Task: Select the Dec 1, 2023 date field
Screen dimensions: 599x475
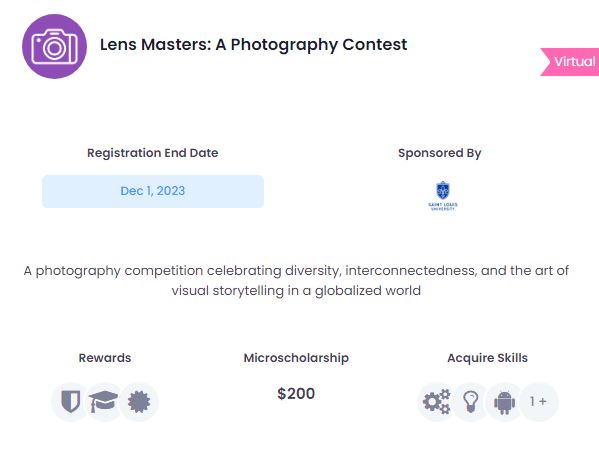Action: click(153, 191)
